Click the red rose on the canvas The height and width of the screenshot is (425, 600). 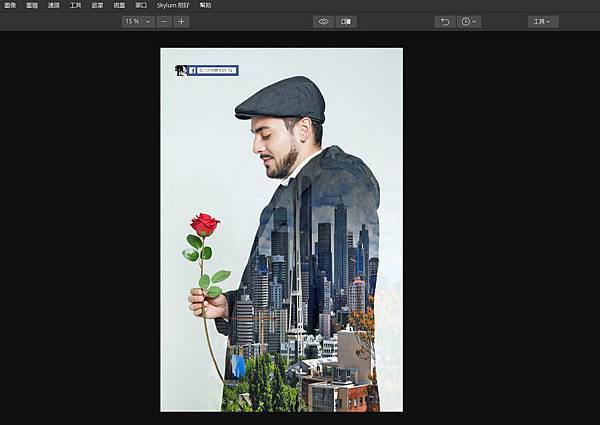click(204, 224)
